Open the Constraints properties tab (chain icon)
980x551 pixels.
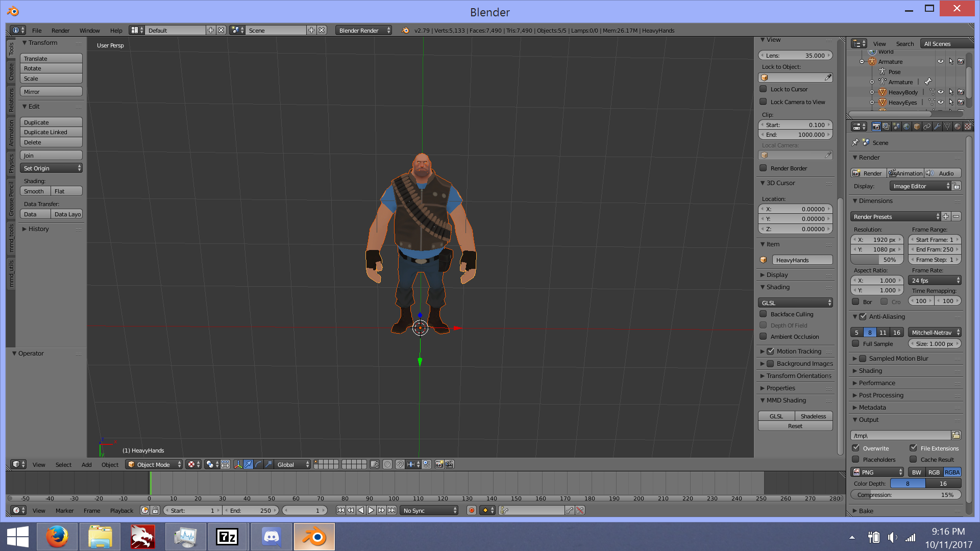(x=927, y=127)
